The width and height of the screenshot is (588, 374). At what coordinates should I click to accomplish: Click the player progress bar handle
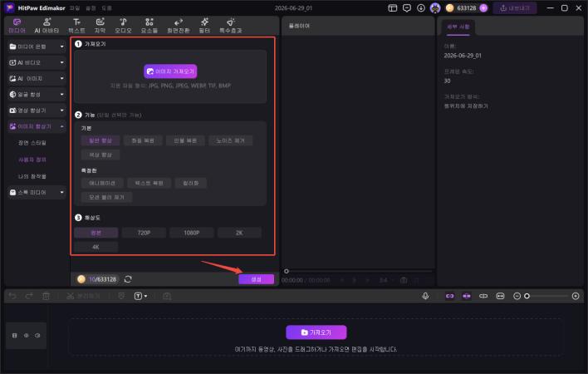pyautogui.click(x=287, y=271)
